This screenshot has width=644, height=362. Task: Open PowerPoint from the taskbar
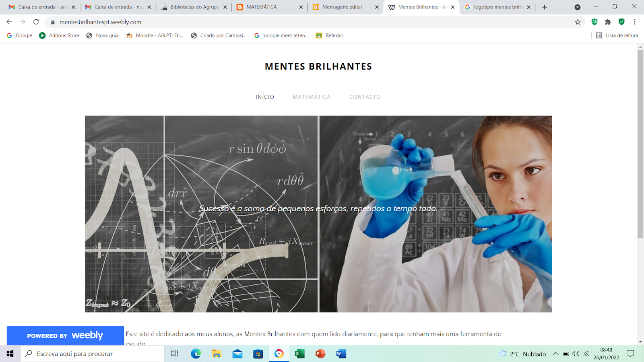tap(320, 354)
